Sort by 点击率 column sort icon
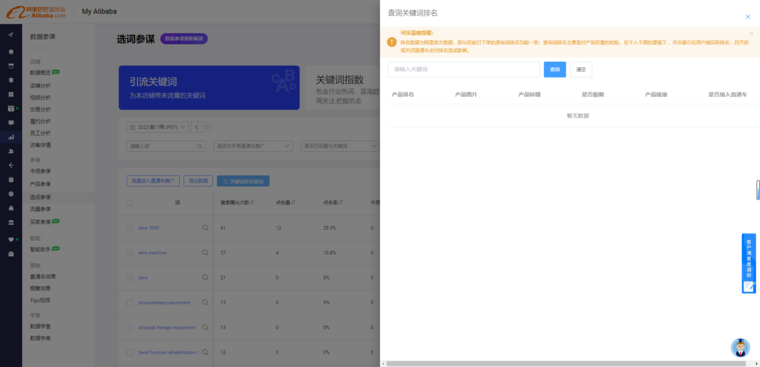Viewport: 760px width, 367px height. pyautogui.click(x=341, y=202)
